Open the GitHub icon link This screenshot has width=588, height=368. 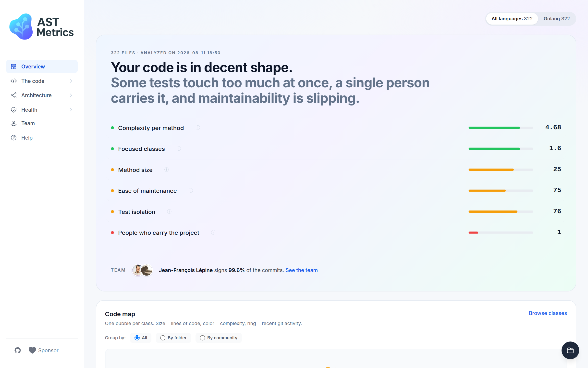coord(18,350)
